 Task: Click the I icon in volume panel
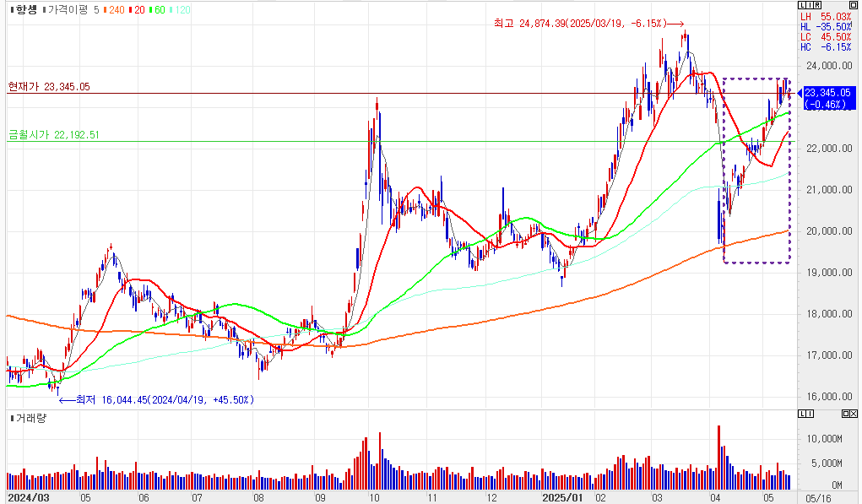point(810,414)
